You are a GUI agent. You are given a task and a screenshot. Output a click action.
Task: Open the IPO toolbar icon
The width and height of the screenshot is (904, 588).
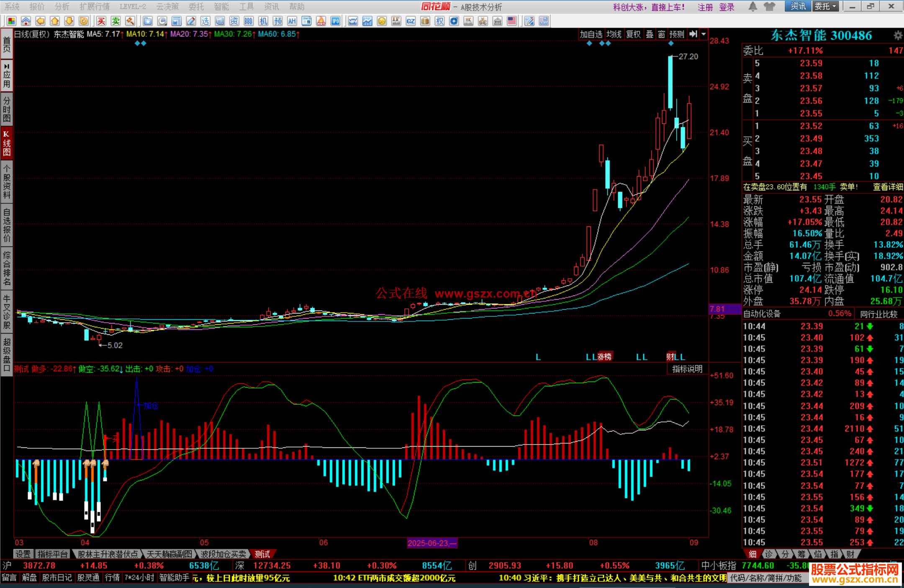tap(335, 21)
